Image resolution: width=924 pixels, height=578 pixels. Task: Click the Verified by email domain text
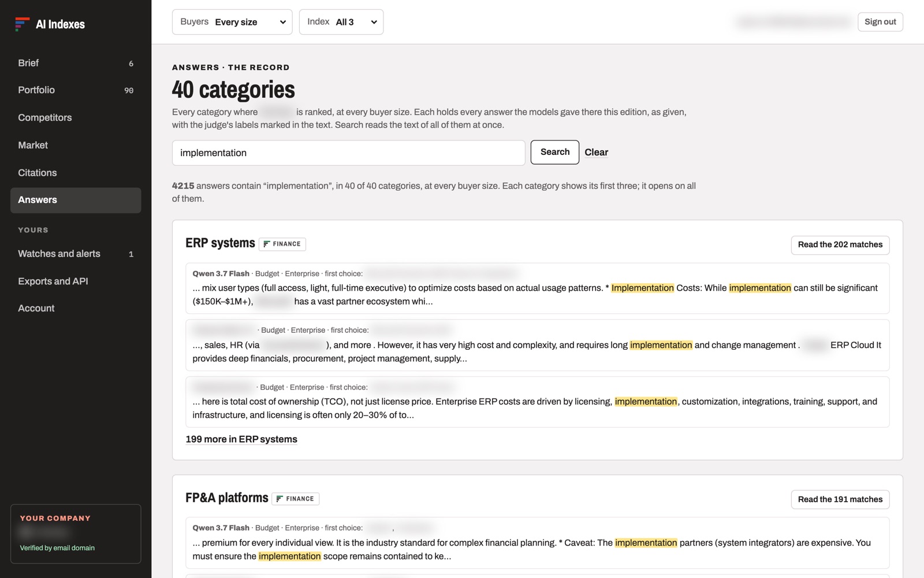57,548
